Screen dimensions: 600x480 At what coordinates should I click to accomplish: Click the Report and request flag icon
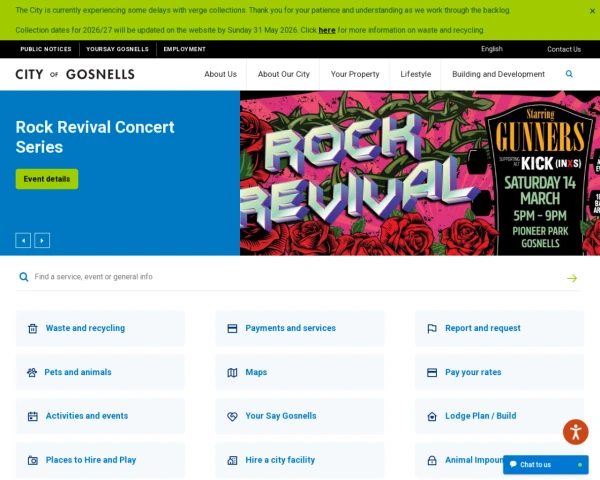pos(432,328)
